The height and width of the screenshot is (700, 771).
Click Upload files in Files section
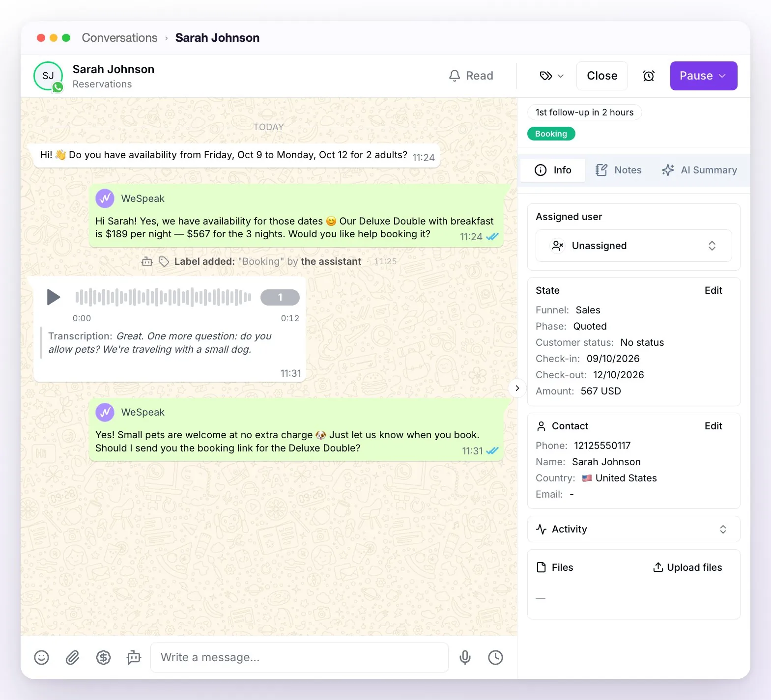tap(687, 567)
